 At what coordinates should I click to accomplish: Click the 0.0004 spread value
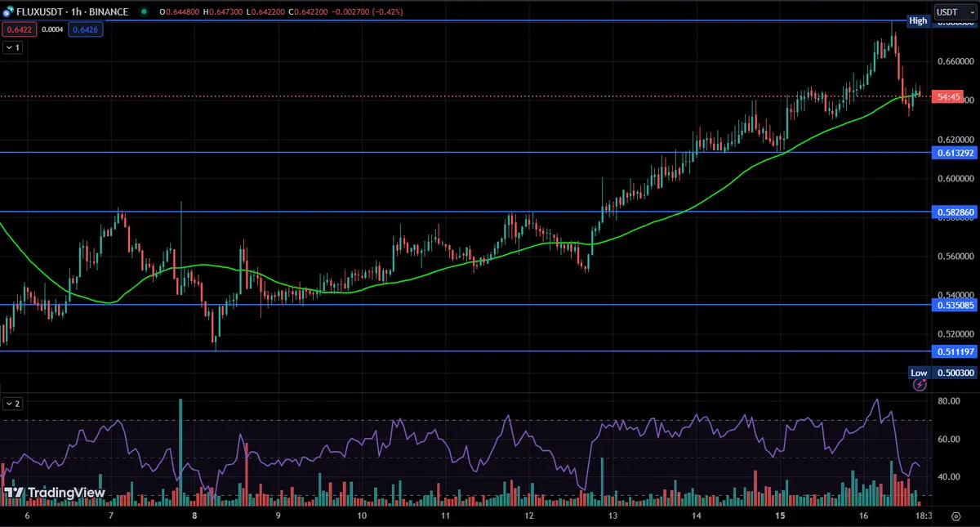[51, 29]
